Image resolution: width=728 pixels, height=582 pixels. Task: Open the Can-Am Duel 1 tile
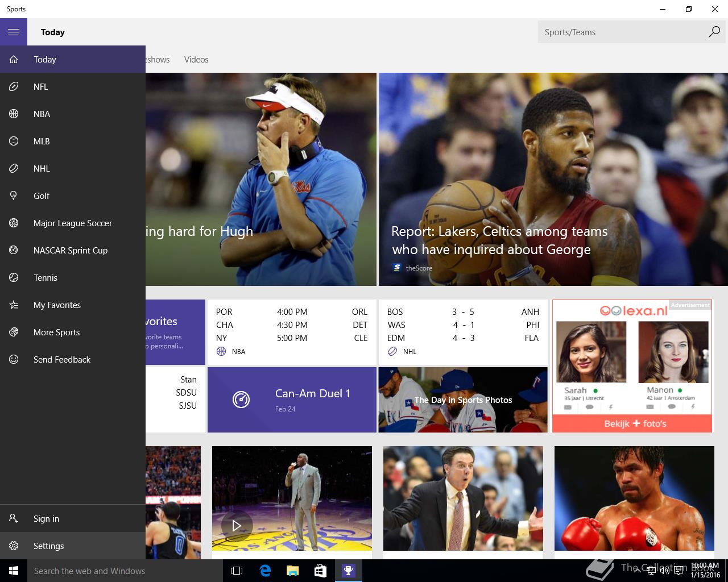click(292, 400)
